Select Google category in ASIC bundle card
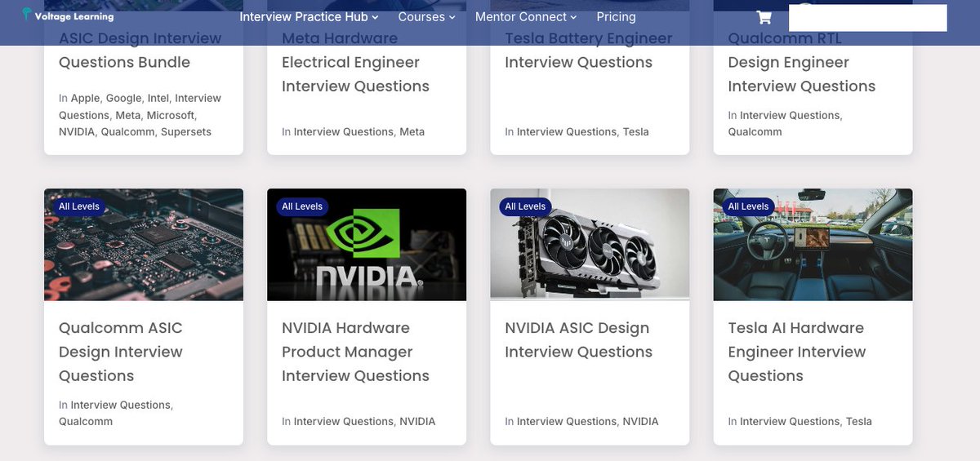The width and height of the screenshot is (980, 461). click(x=123, y=98)
